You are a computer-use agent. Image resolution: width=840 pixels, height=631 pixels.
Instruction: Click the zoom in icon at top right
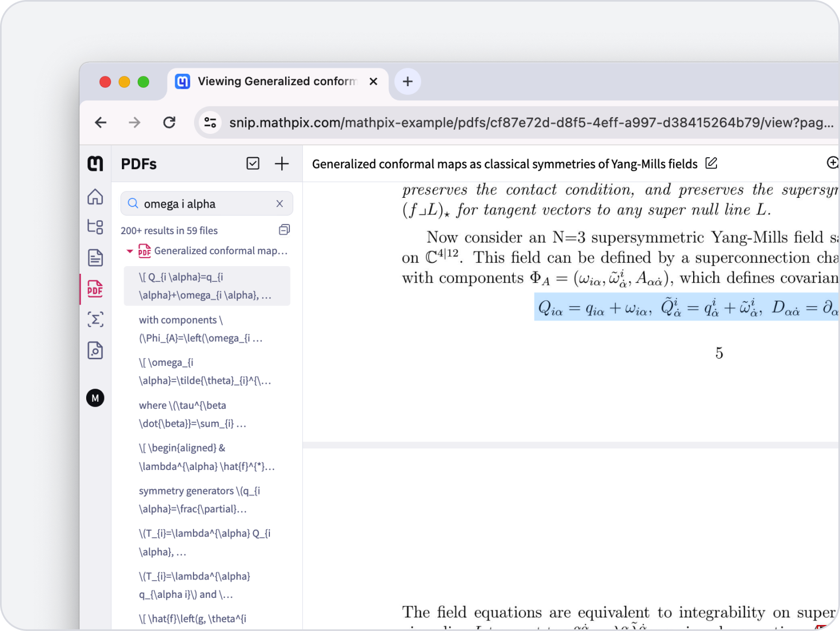pyautogui.click(x=832, y=163)
